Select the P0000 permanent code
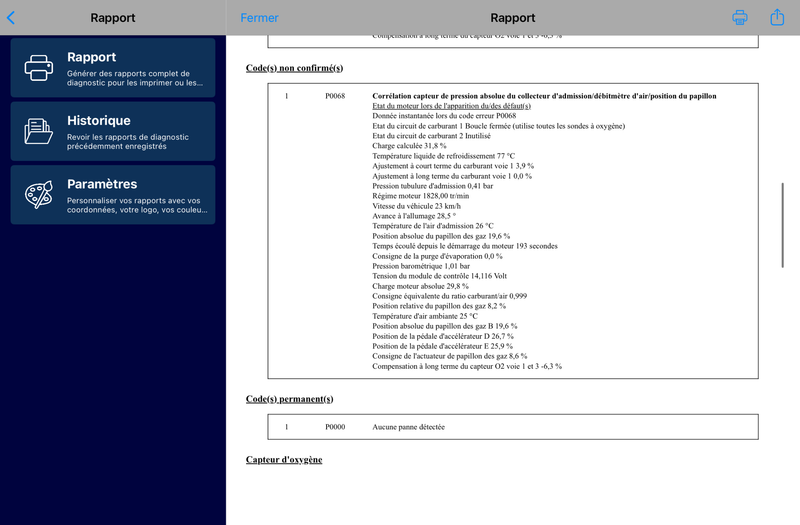The height and width of the screenshot is (525, 800). point(335,427)
